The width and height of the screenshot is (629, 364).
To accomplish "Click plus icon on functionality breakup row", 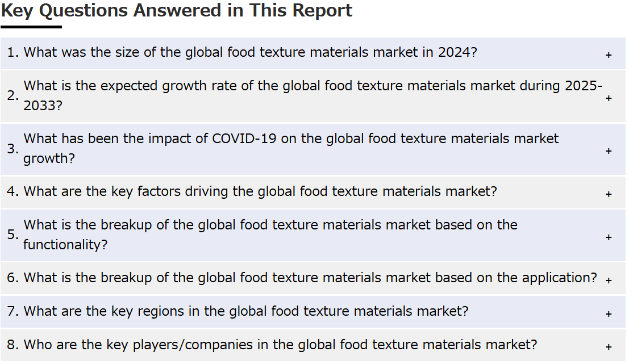I will [609, 237].
